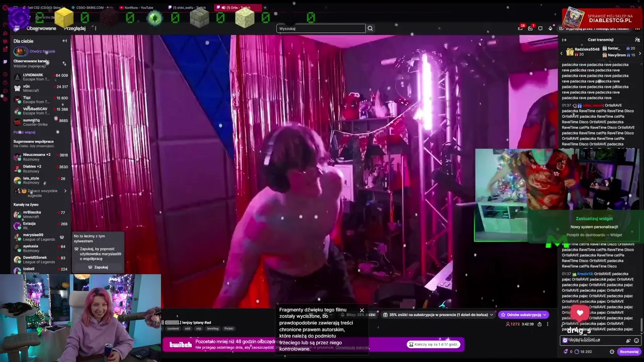Viewport: 644px width, 362px height.
Task: Click the Odnów subskrypcję button
Action: [523, 315]
